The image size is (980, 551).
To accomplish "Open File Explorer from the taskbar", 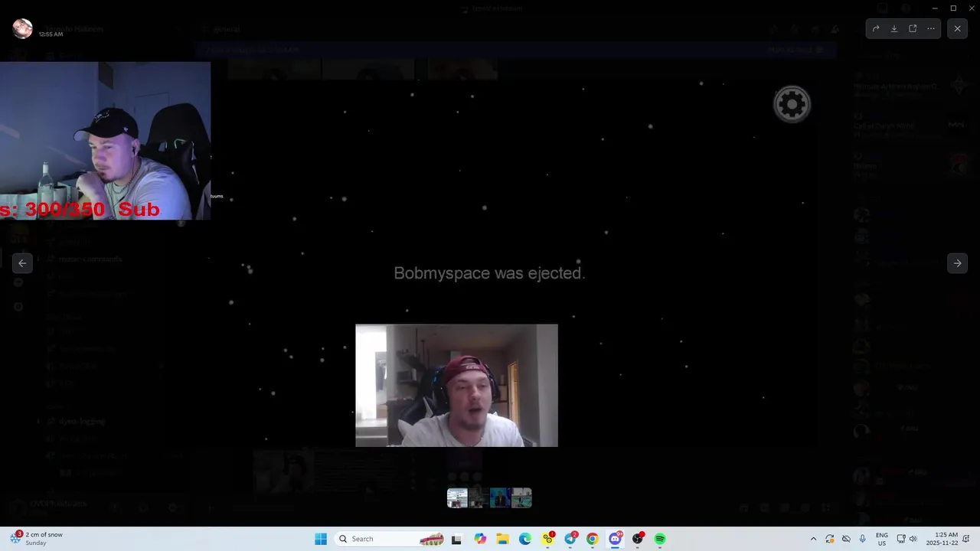I will pos(502,539).
